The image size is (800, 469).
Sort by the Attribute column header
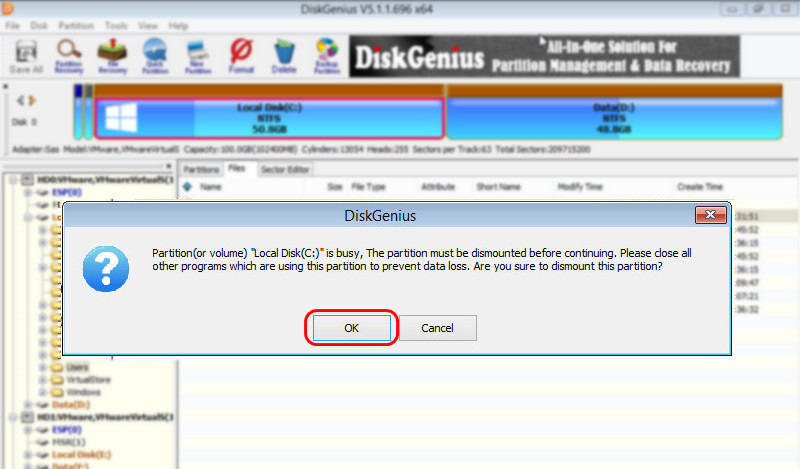(x=438, y=187)
